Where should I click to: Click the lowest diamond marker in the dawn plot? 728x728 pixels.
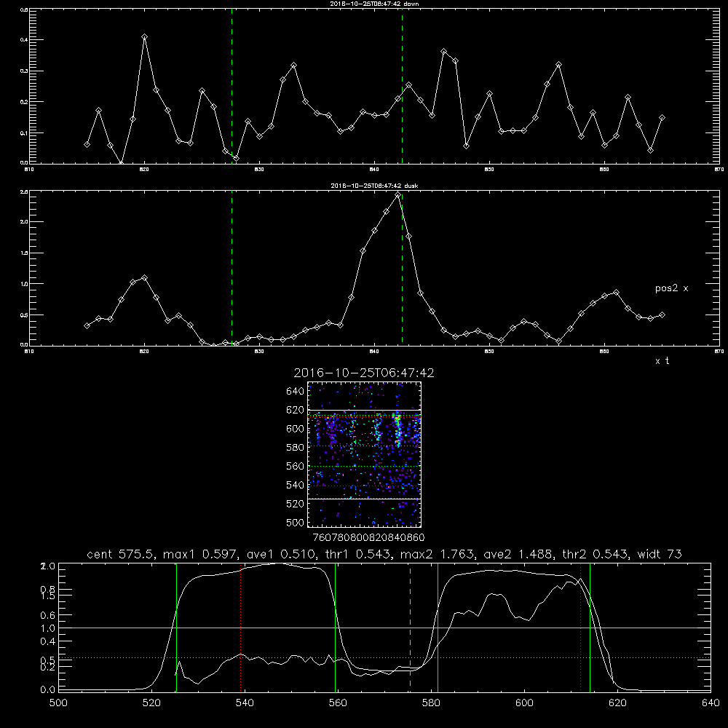click(122, 163)
